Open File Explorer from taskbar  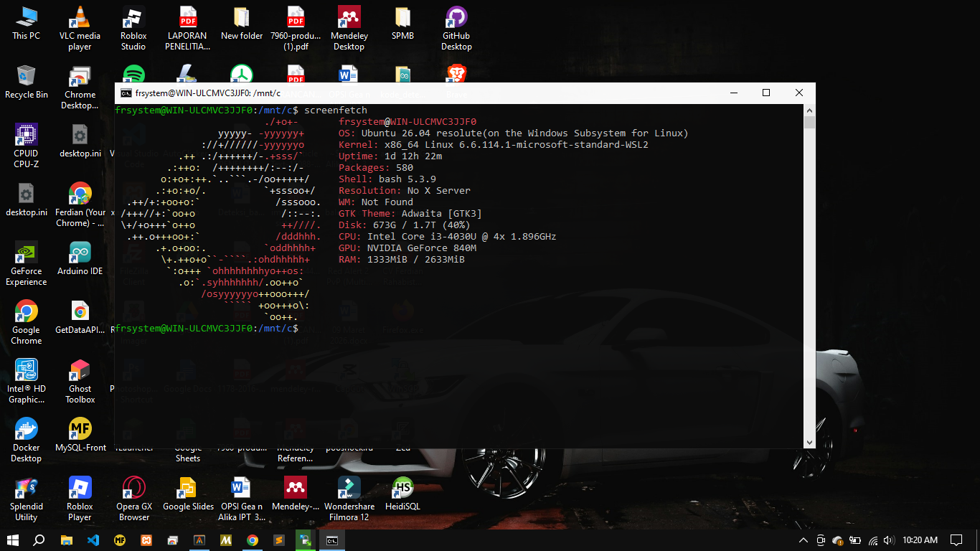click(67, 540)
